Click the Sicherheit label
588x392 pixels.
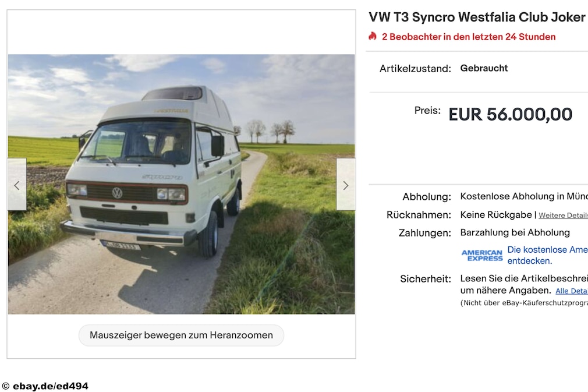(x=425, y=279)
